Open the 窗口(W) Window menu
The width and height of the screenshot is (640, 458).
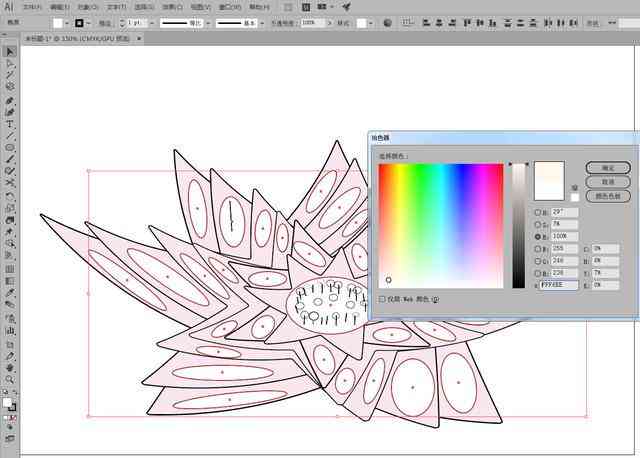point(230,7)
